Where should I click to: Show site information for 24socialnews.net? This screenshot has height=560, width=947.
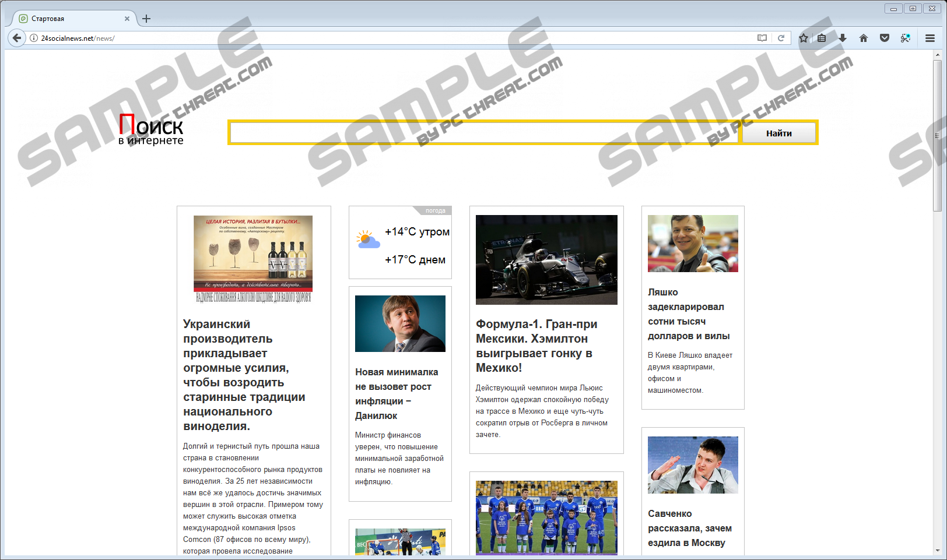(34, 38)
